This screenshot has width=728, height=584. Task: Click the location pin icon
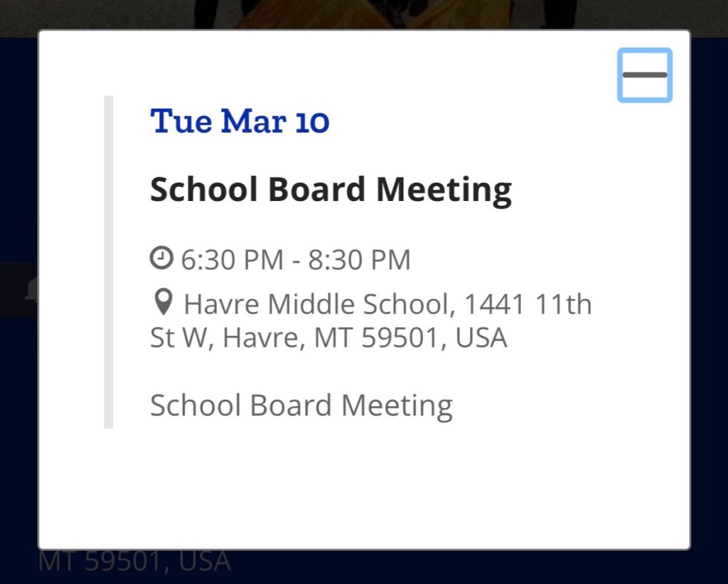(x=163, y=303)
